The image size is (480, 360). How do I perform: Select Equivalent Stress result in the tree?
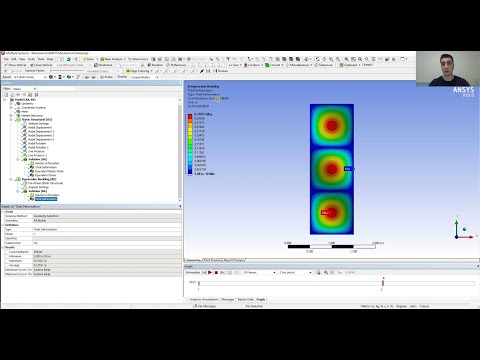coord(45,175)
